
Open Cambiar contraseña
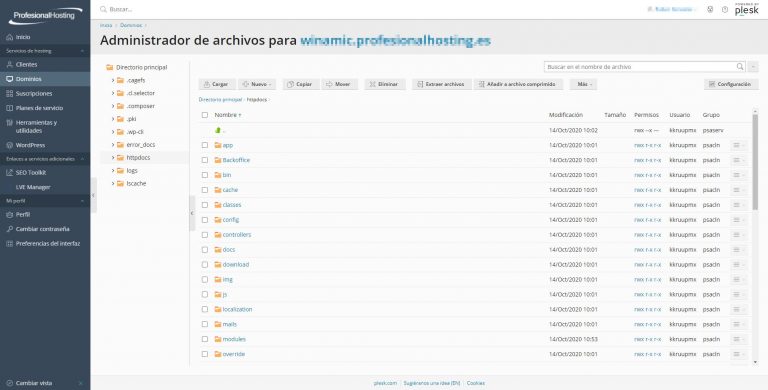(x=43, y=229)
